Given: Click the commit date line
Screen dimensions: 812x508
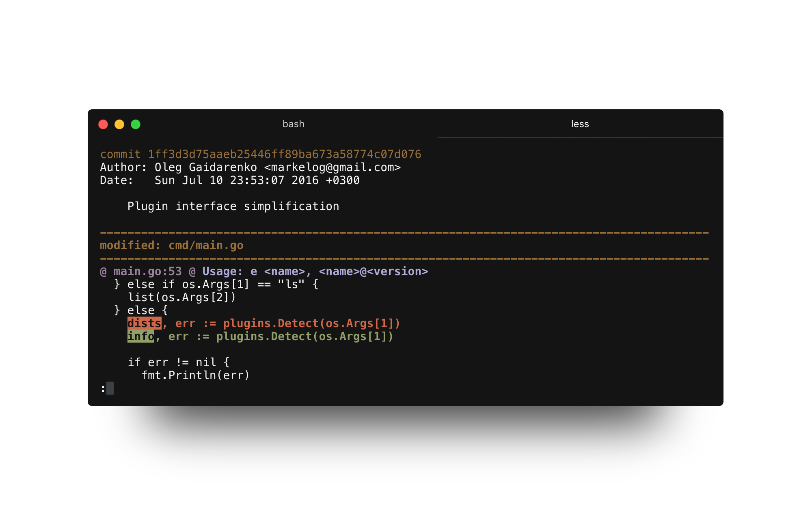Looking at the screenshot, I should (x=230, y=180).
